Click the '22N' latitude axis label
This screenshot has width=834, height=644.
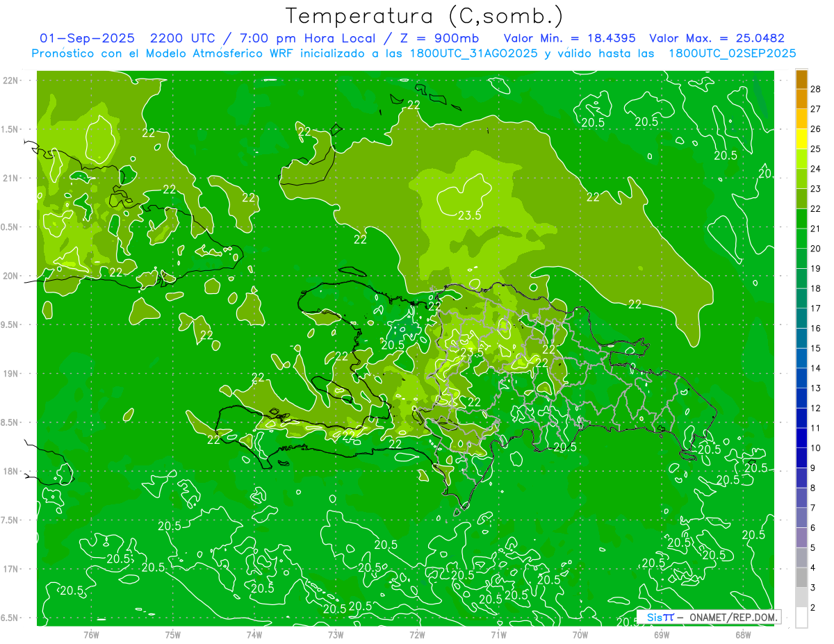(x=11, y=81)
